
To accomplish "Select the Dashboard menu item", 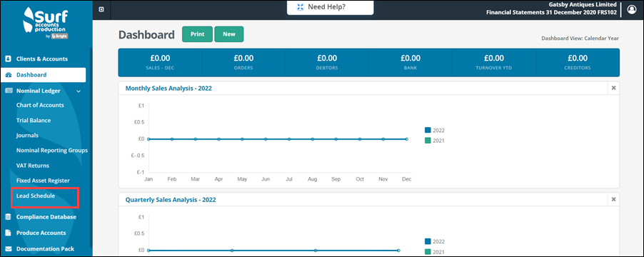I will click(x=43, y=75).
